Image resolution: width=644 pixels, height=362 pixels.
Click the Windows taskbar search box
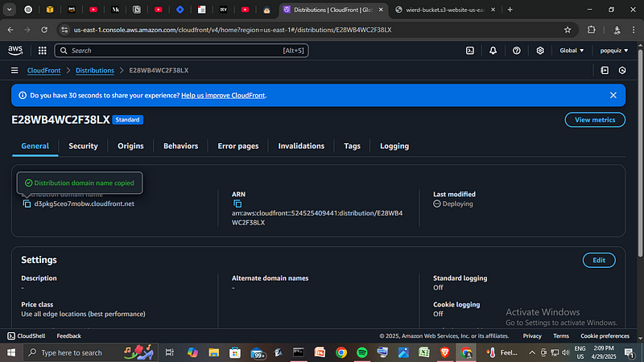[x=90, y=352]
